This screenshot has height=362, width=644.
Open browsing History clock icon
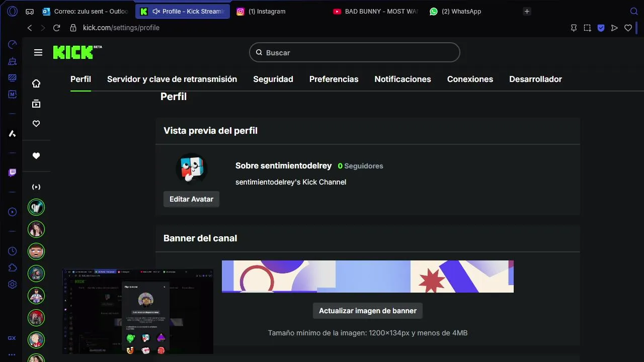(13, 251)
